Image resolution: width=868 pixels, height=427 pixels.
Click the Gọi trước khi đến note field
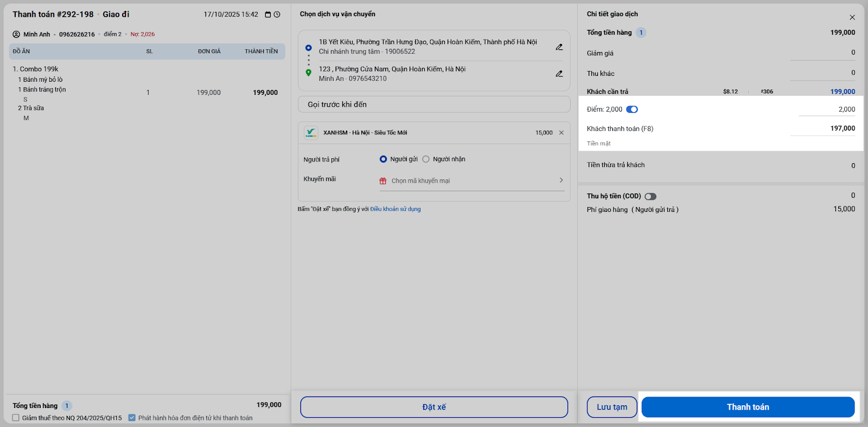pos(434,105)
